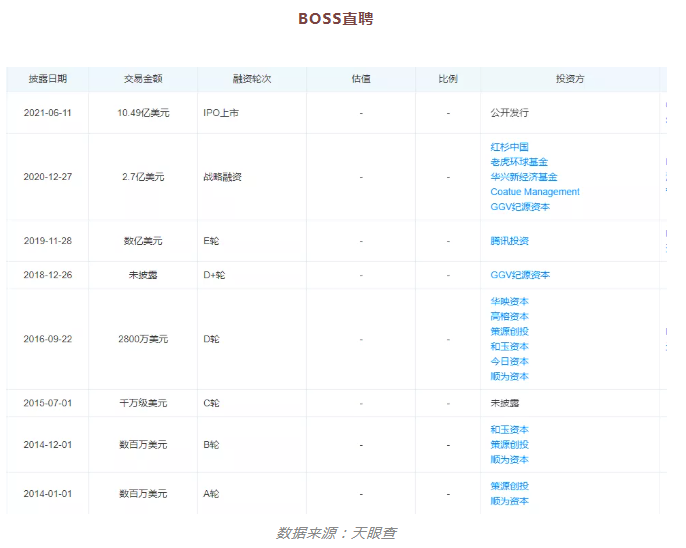
Task: Select the 估值 column header
Action: [x=361, y=79]
